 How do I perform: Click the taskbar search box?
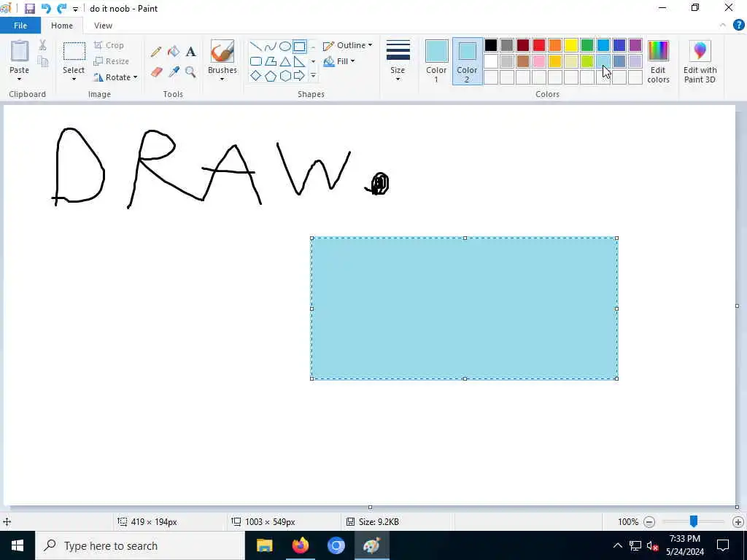[x=139, y=545]
